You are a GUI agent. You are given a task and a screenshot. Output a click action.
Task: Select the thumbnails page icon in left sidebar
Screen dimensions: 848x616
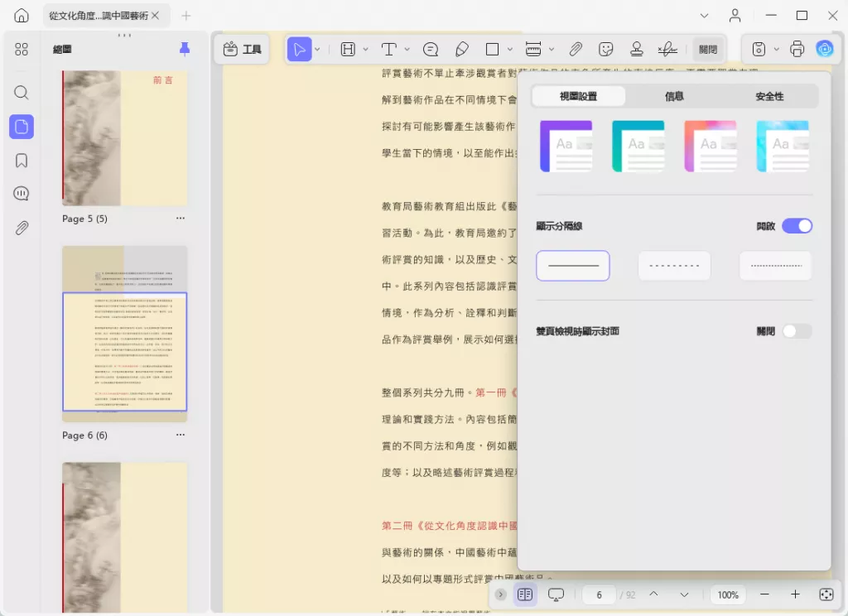22,127
